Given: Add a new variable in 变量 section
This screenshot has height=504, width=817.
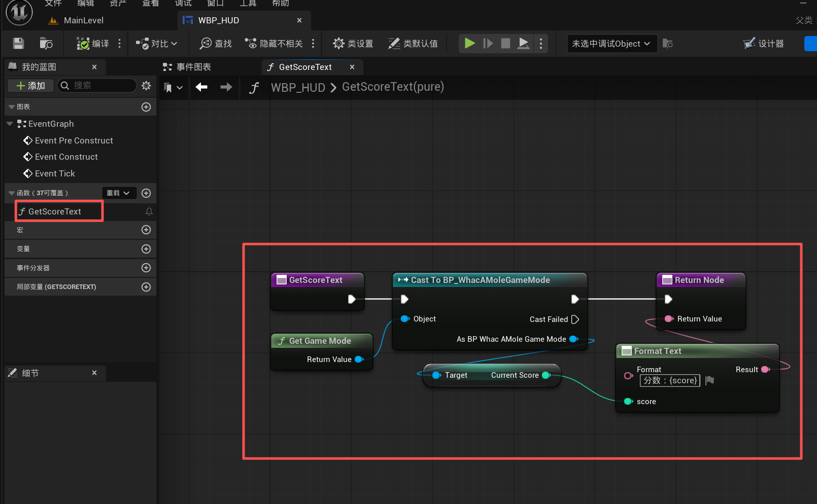Looking at the screenshot, I should (146, 249).
